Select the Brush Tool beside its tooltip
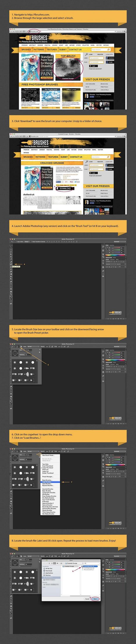Viewport: 136px width, 644px height. [11, 264]
